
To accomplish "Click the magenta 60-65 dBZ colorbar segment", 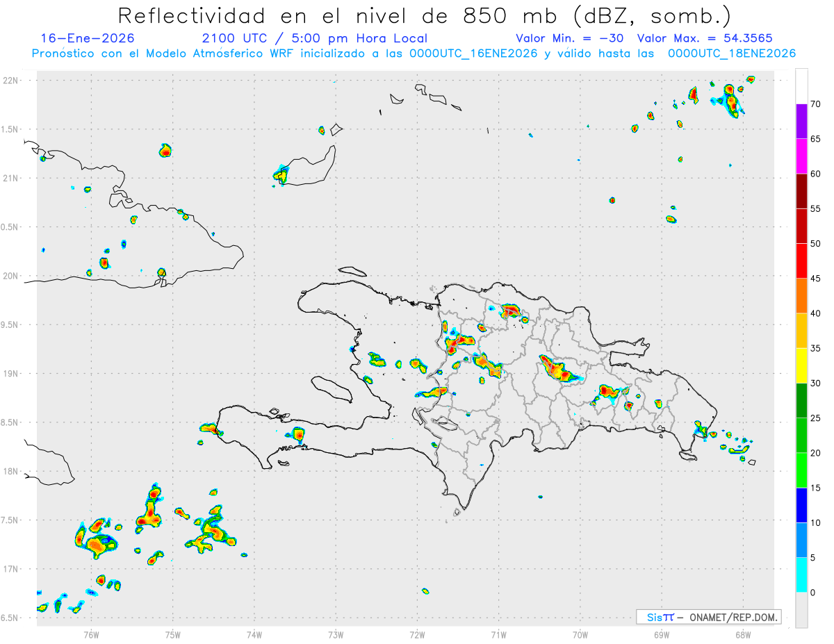I will tap(801, 156).
